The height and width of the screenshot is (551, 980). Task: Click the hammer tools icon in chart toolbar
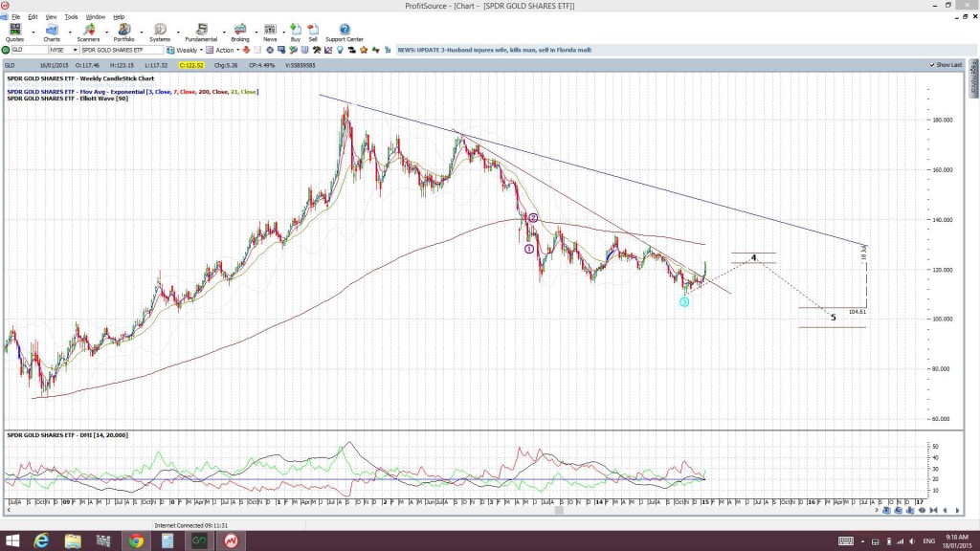[317, 50]
